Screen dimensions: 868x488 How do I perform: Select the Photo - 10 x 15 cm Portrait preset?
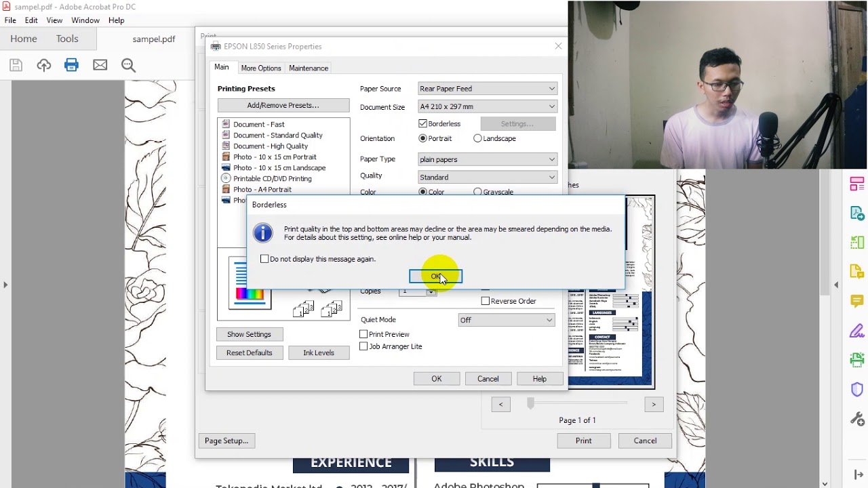(x=269, y=157)
